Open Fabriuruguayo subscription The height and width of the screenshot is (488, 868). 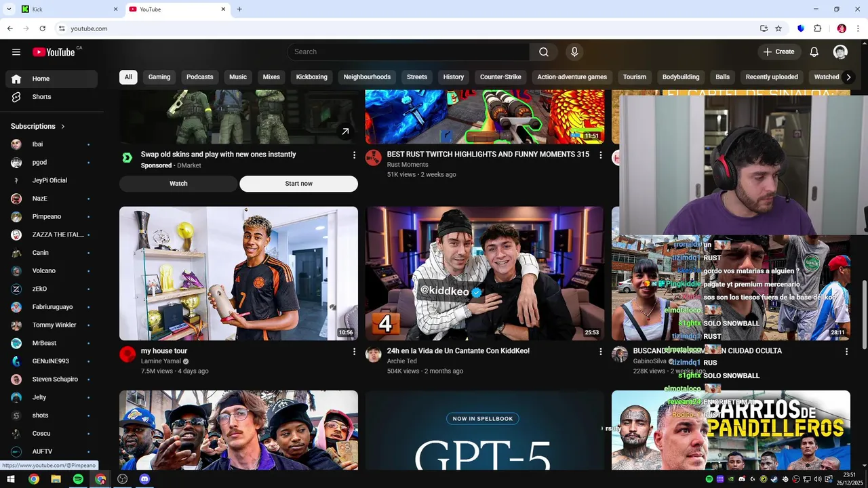pyautogui.click(x=51, y=307)
